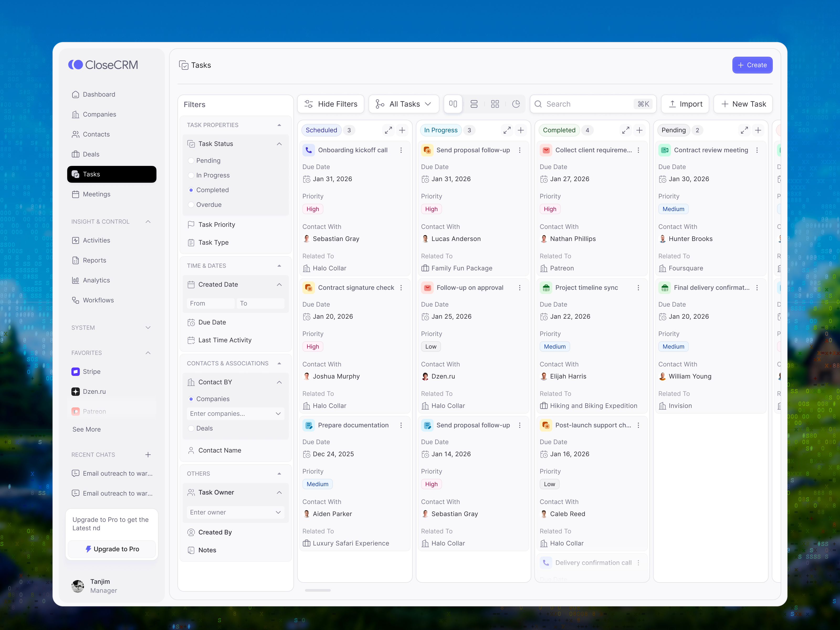Screen dimensions: 840x630
Task: Collapse the Task Status filter section
Action: coord(279,144)
